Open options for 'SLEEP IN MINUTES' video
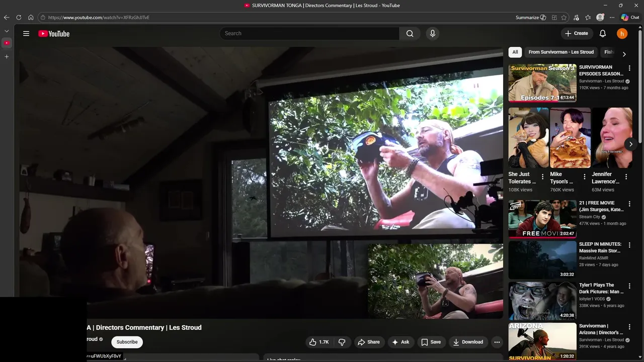Viewport: 644px width, 362px height. (629, 245)
